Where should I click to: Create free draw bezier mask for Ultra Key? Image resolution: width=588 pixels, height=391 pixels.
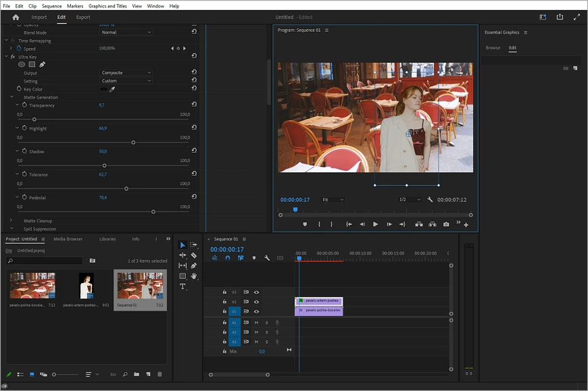(43, 64)
